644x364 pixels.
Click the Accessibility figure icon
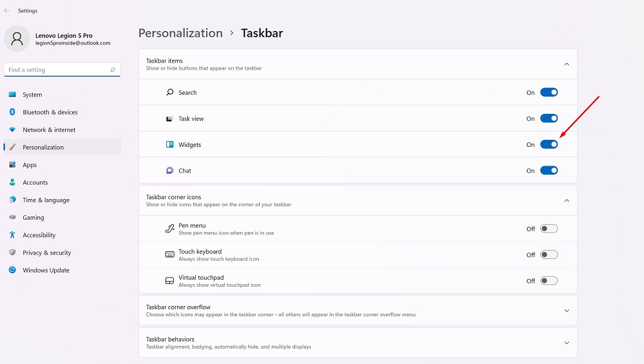click(x=12, y=235)
